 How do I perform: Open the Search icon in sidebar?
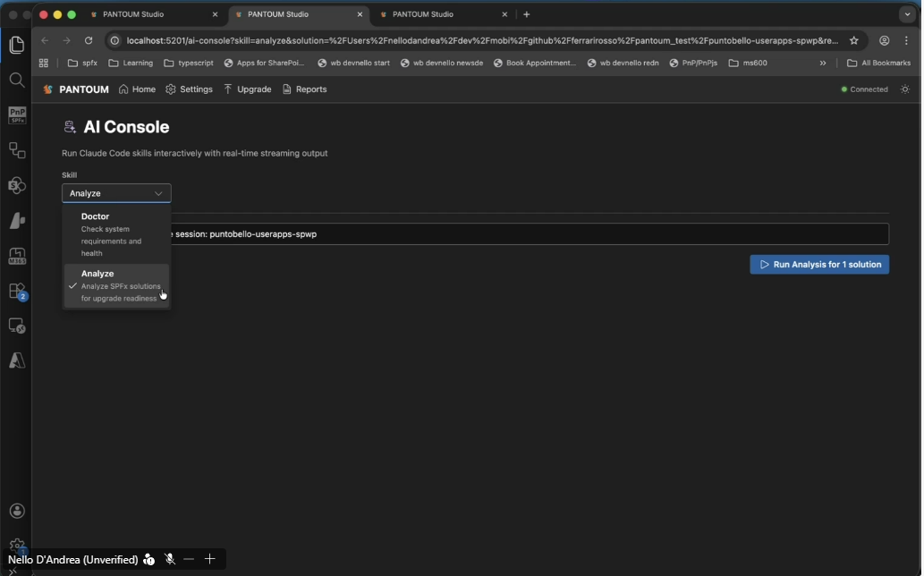click(x=16, y=80)
